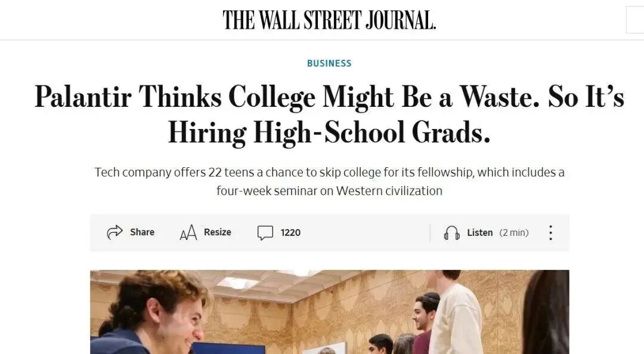The image size is (644, 354).
Task: Click the headphones Listen icon
Action: 451,233
